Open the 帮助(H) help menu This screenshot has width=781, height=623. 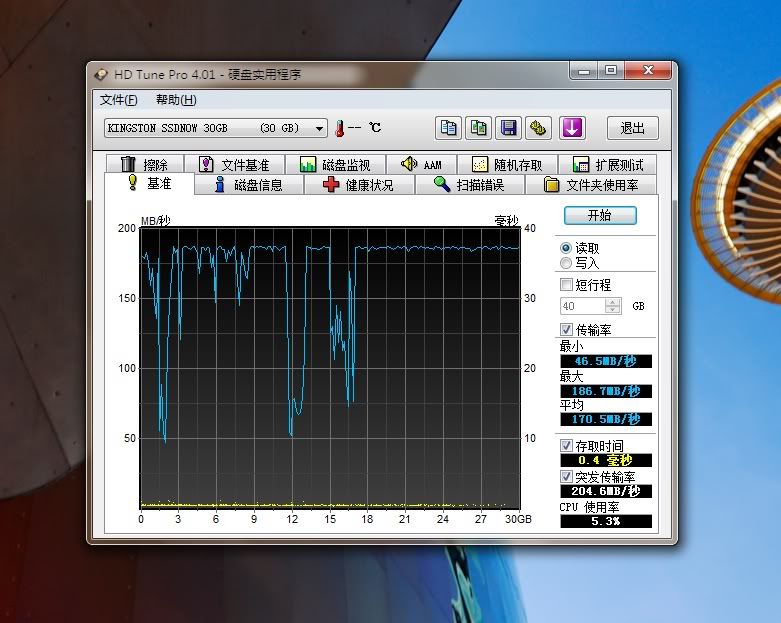point(176,100)
